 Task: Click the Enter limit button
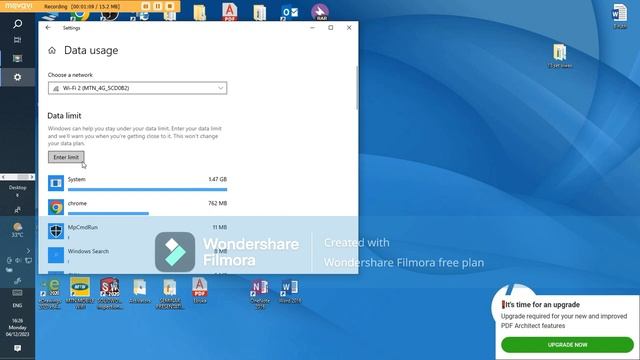point(66,157)
